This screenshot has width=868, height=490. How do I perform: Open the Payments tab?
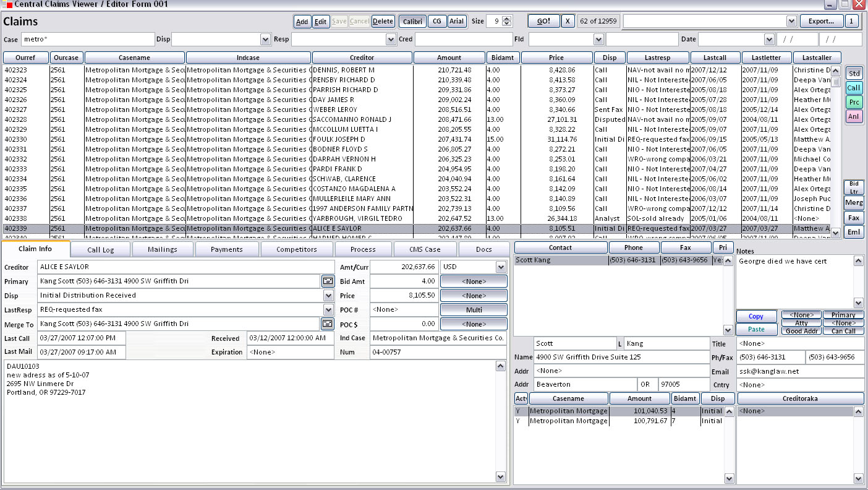227,249
